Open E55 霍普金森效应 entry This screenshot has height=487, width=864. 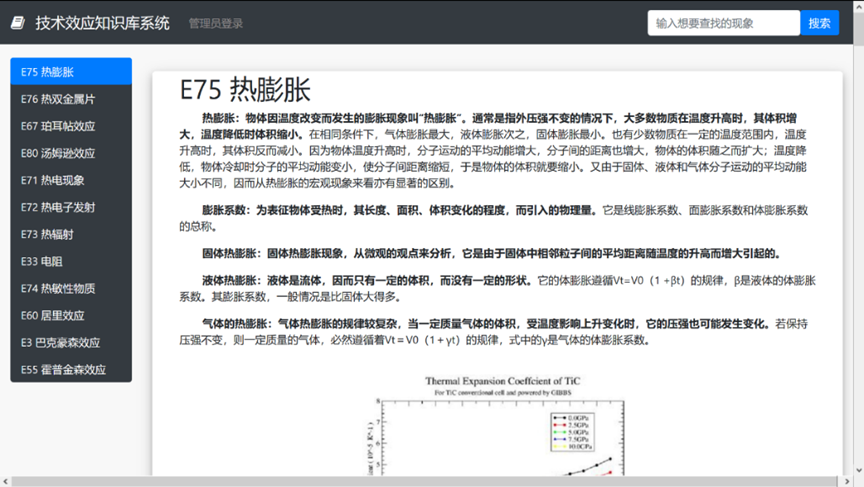[71, 369]
